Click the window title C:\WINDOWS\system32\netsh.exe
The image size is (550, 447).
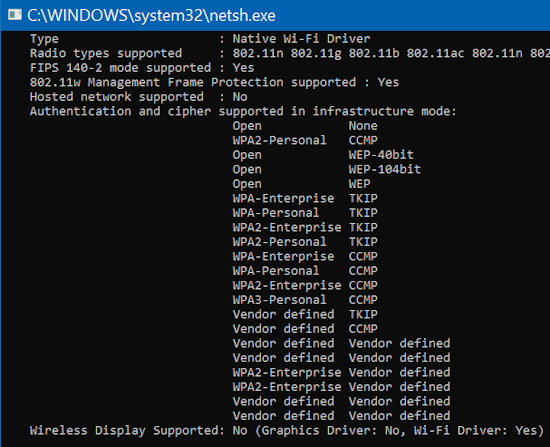(x=152, y=16)
